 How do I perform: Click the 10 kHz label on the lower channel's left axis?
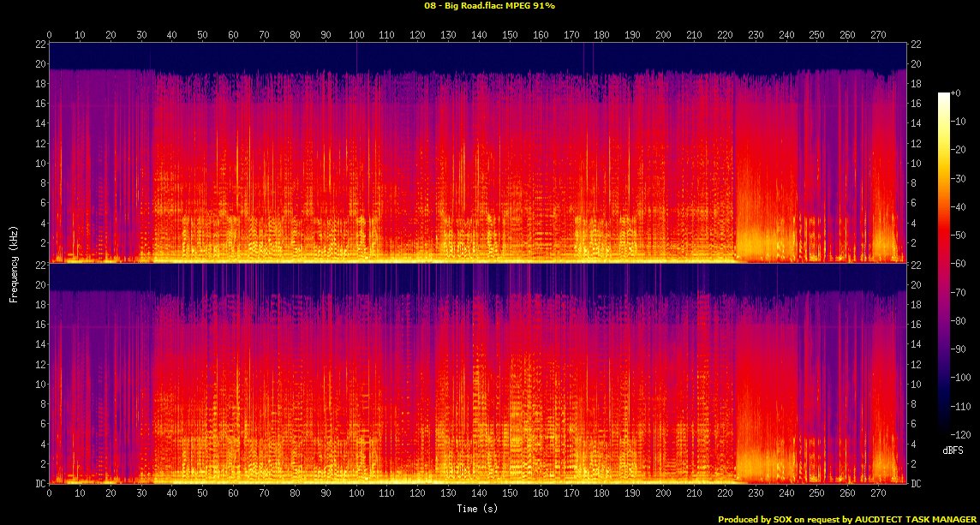(x=39, y=385)
